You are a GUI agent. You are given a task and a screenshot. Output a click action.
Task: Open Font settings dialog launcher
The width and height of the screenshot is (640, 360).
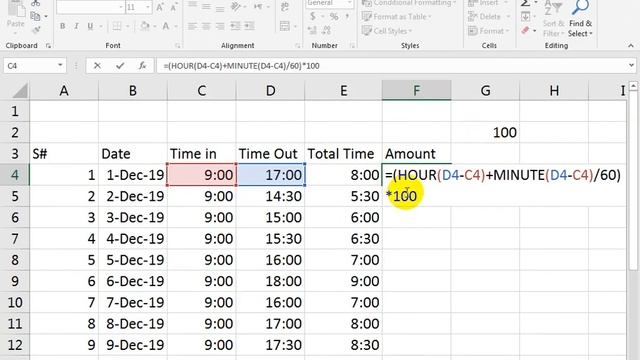coord(178,46)
